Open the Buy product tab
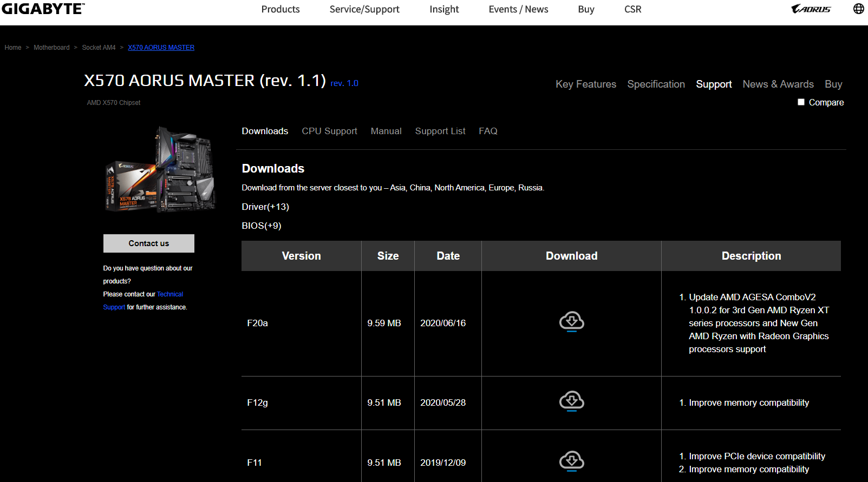868x482 pixels. click(833, 84)
